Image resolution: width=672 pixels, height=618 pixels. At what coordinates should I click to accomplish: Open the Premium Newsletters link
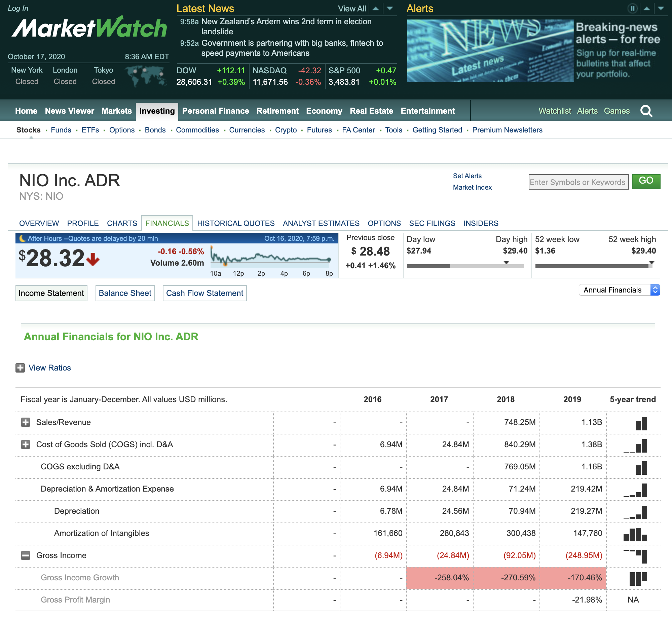coord(507,130)
